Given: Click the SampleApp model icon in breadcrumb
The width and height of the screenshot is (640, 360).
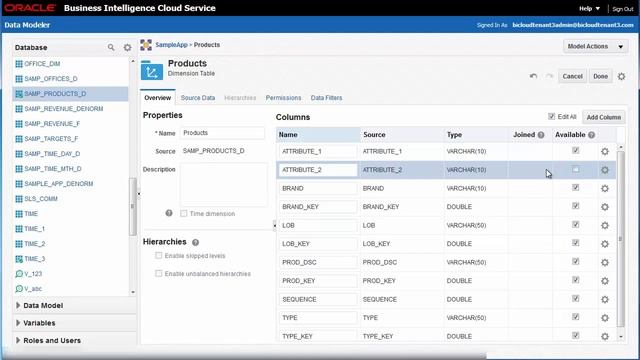Looking at the screenshot, I should point(146,45).
